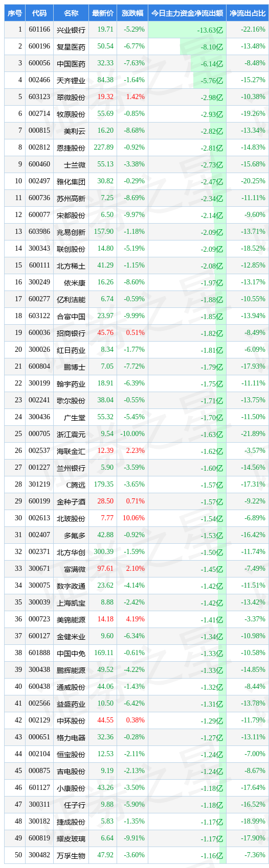
Task: Select stock name 亿利洁能
Action: (71, 300)
